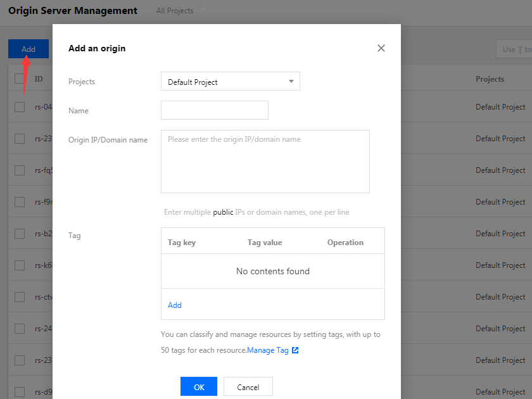Check the rs-k6 row checkbox
Screen dimensions: 532x399
coord(20,265)
